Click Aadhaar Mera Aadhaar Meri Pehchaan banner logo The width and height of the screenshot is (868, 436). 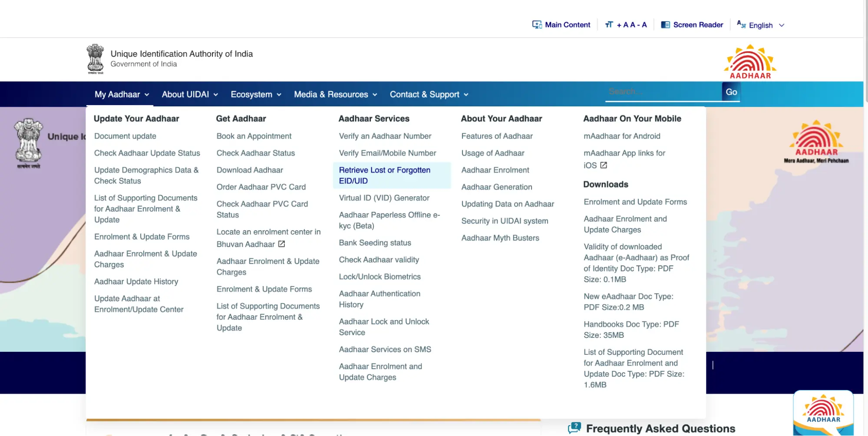point(816,142)
